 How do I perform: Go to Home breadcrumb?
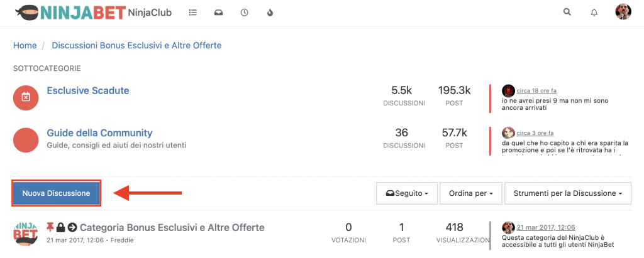point(25,45)
